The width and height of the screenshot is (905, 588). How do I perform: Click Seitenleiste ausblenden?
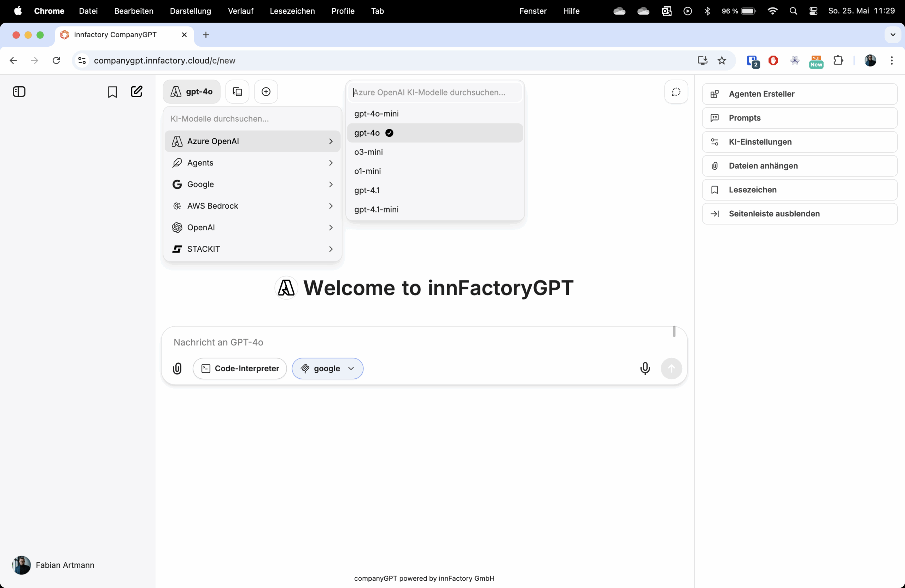[x=800, y=214]
